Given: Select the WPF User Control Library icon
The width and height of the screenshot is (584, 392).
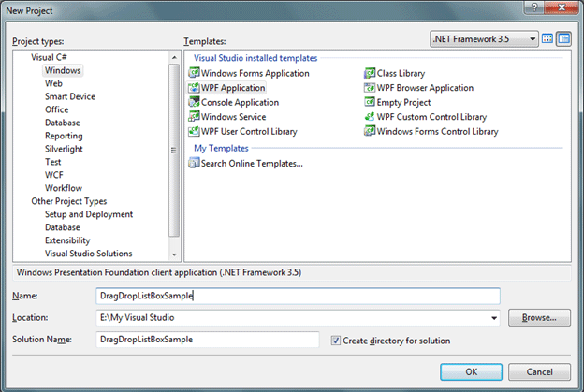Looking at the screenshot, I should pyautogui.click(x=194, y=131).
